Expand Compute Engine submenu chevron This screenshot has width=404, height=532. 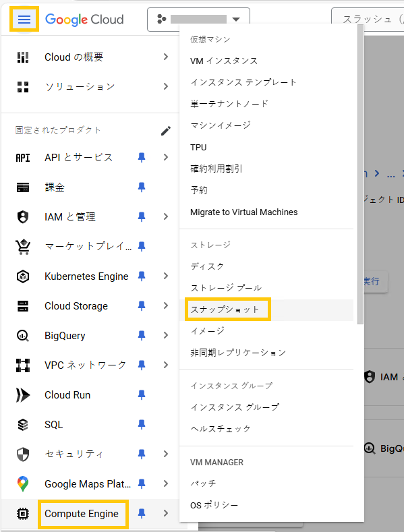point(166,513)
